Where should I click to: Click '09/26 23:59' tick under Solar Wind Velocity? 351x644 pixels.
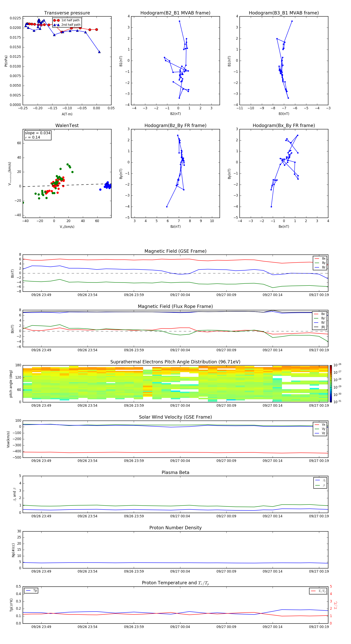pos(134,461)
